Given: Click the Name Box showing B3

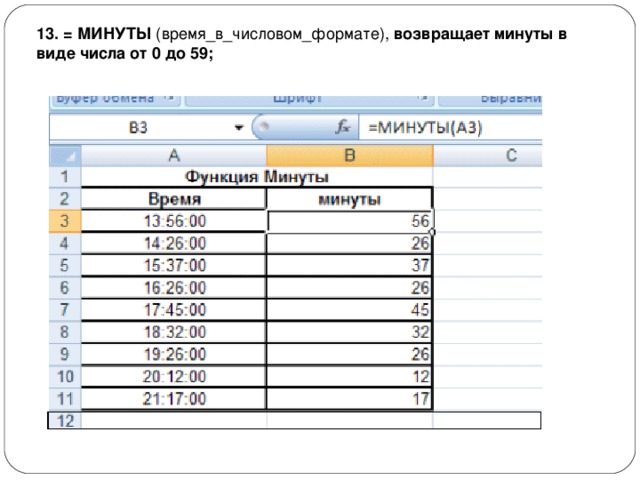Looking at the screenshot, I should (138, 128).
